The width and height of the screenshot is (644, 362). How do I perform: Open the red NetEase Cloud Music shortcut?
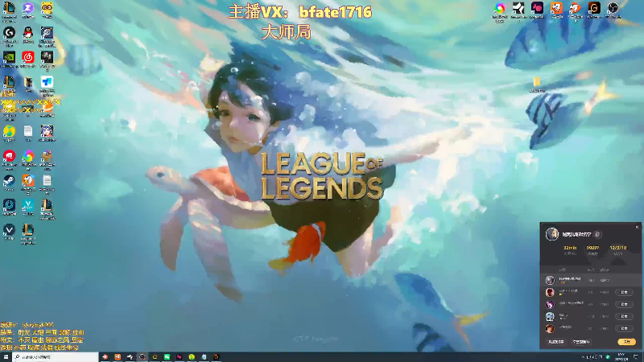(28, 57)
